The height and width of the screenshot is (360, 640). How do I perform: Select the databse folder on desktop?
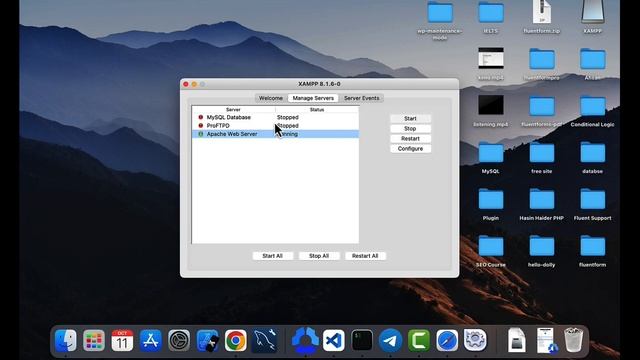[593, 153]
